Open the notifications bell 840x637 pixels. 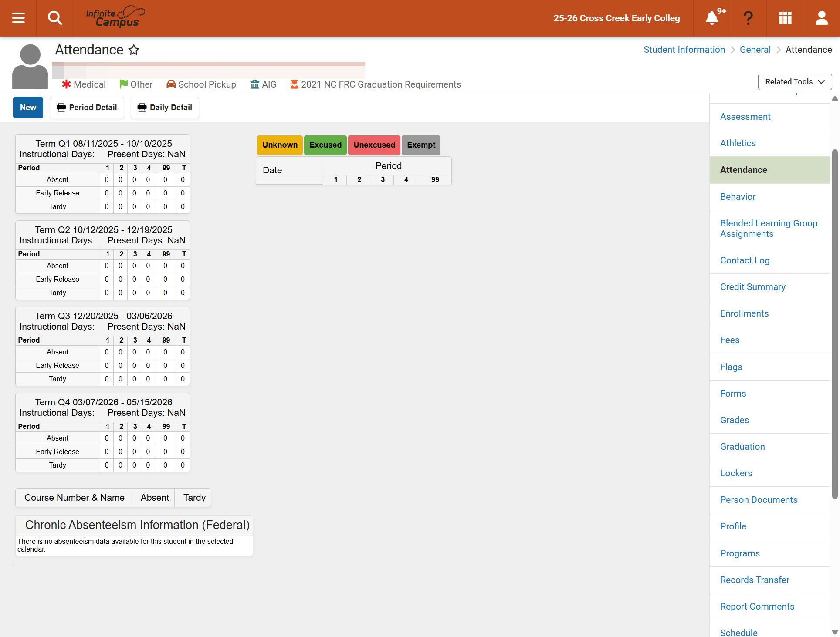712,18
